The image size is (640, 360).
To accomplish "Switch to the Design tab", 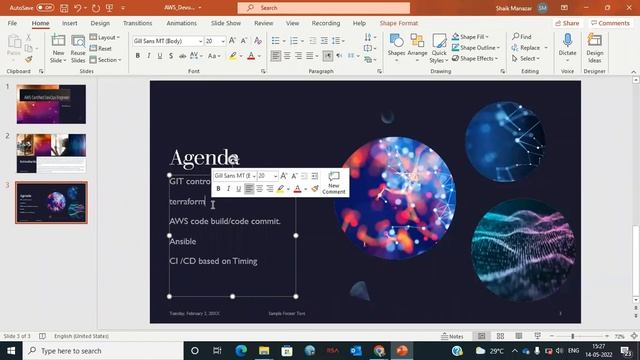I will click(x=100, y=23).
